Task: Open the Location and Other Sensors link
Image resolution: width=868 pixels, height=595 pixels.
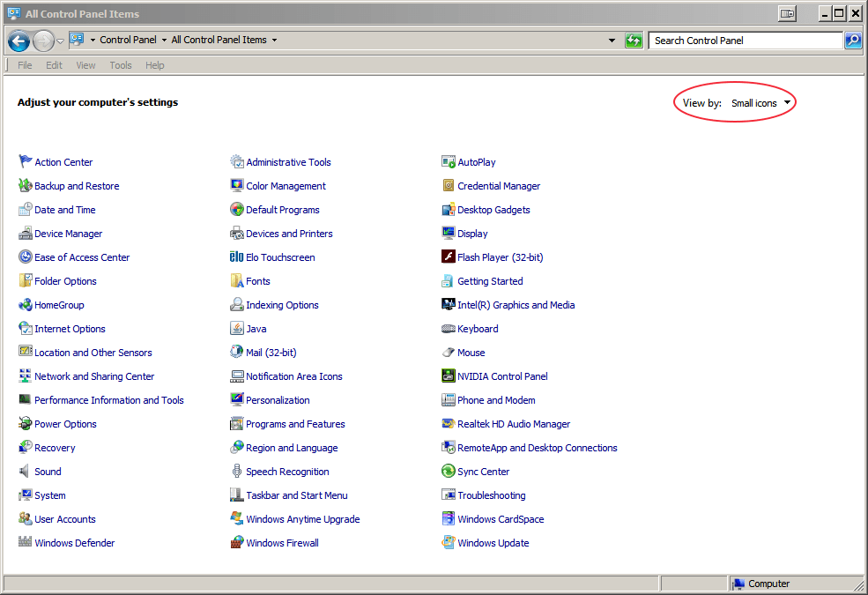Action: pos(93,352)
